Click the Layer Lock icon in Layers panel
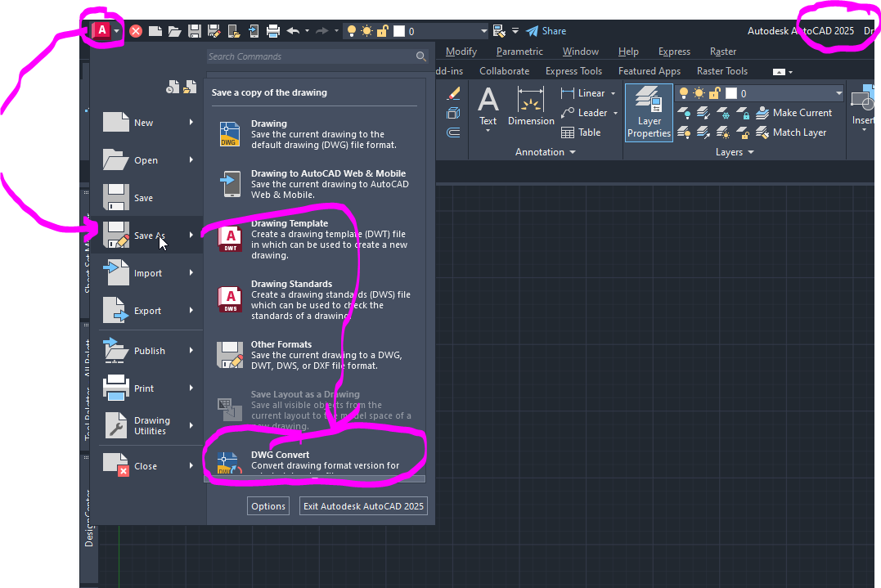This screenshot has width=881, height=588. pos(743,113)
